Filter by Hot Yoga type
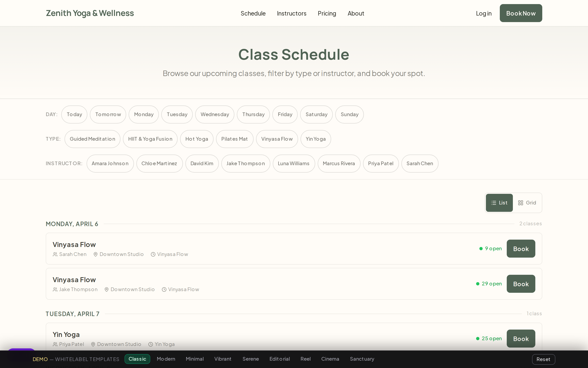 coord(197,139)
